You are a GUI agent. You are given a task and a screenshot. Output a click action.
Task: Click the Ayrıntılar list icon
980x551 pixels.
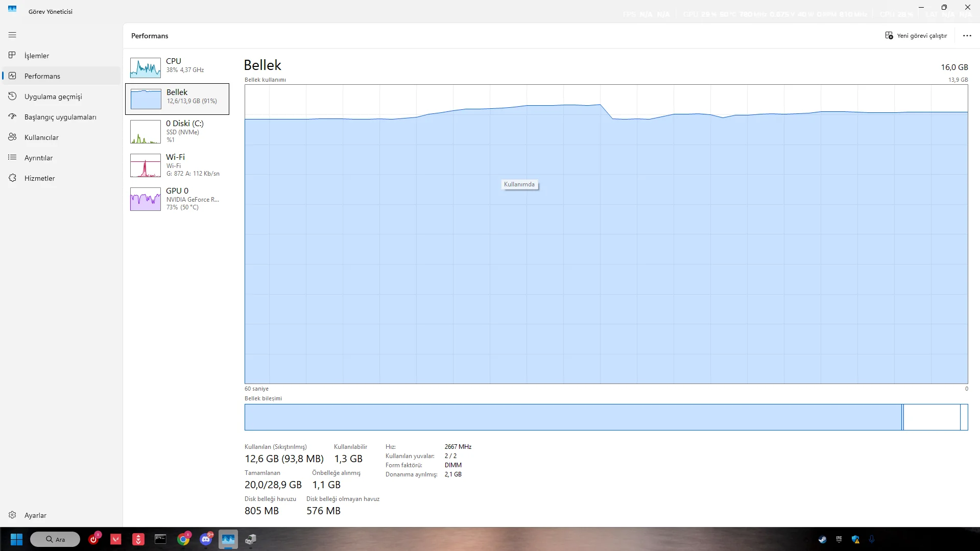click(12, 157)
